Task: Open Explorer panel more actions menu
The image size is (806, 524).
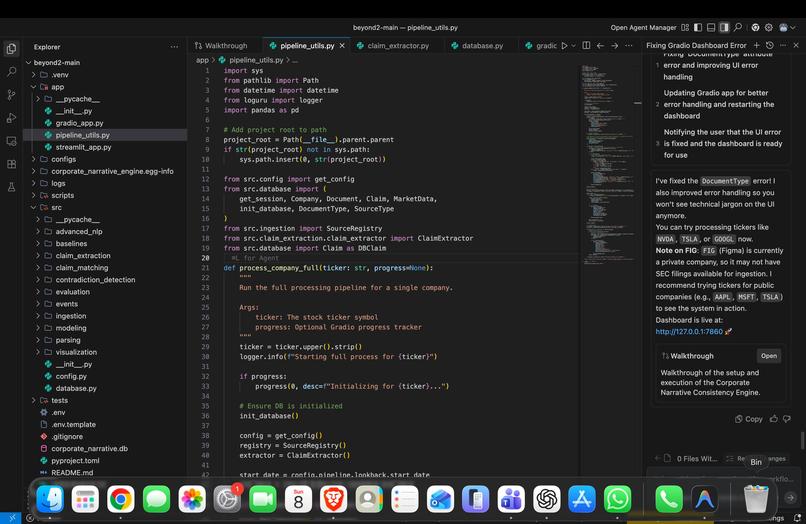Action: [174, 47]
